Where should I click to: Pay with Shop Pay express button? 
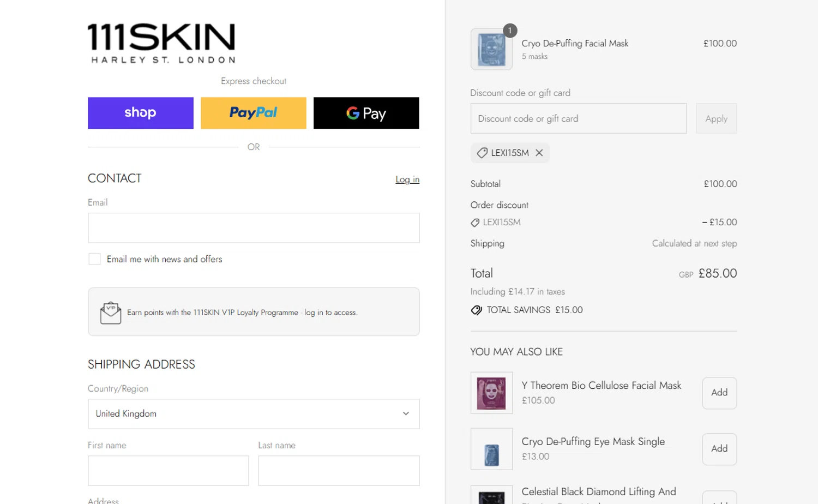[141, 113]
